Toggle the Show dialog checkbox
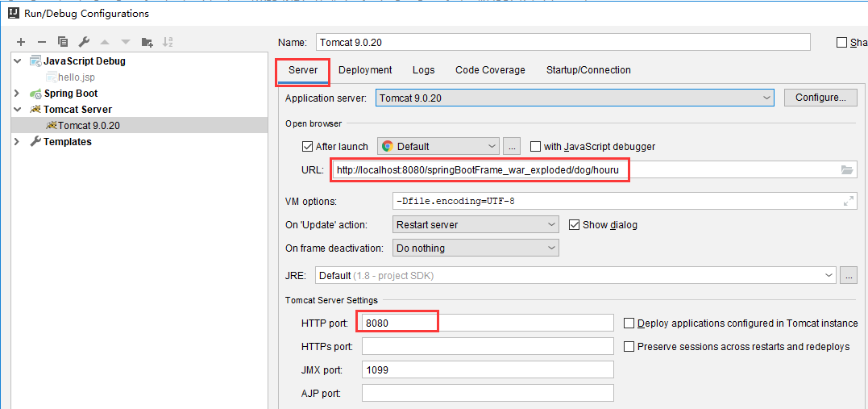 pyautogui.click(x=574, y=224)
